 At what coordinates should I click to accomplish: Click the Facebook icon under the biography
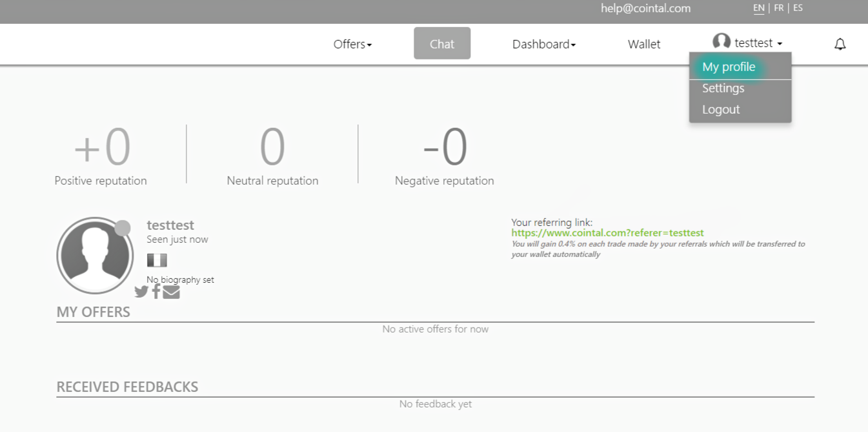click(156, 291)
